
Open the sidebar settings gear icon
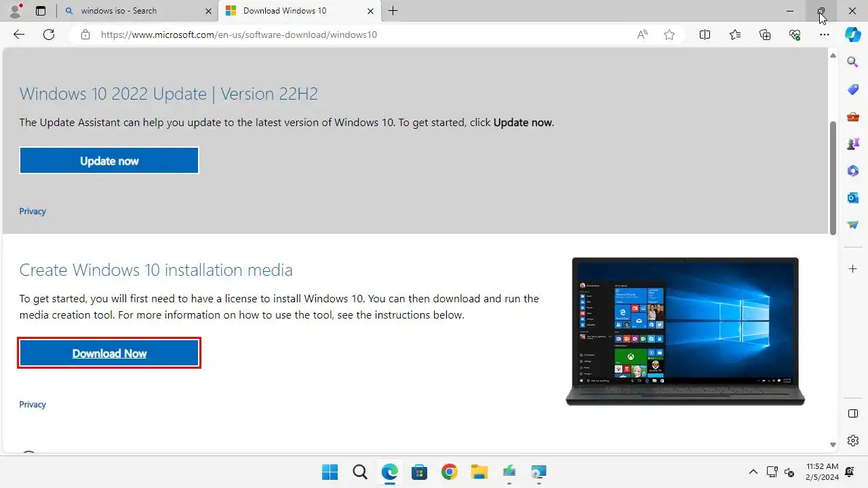pos(853,441)
